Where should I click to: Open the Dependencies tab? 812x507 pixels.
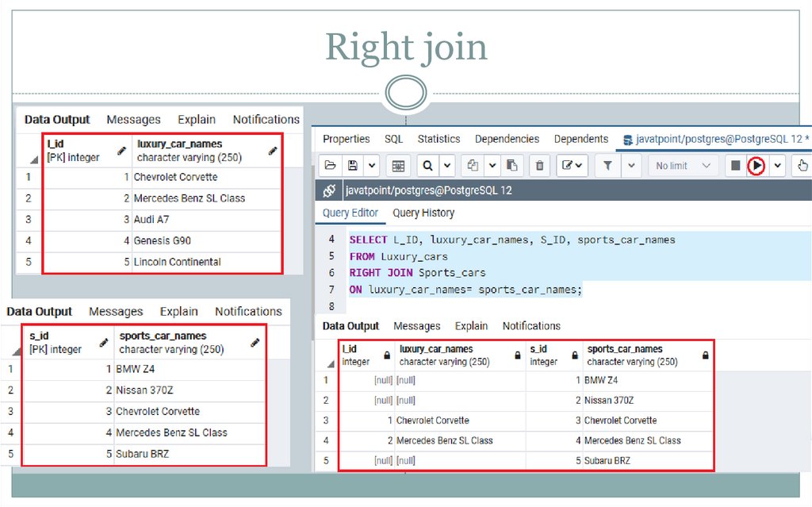pos(507,139)
